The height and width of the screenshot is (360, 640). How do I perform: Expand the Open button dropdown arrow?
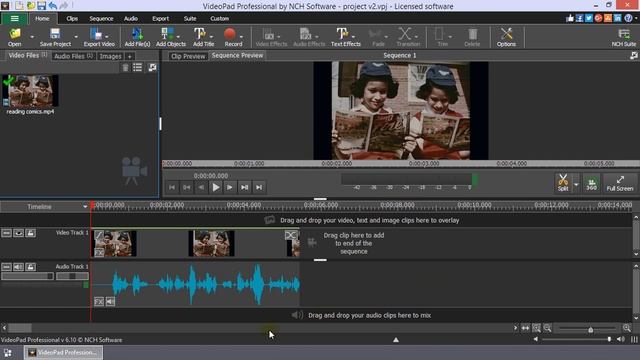(x=32, y=37)
